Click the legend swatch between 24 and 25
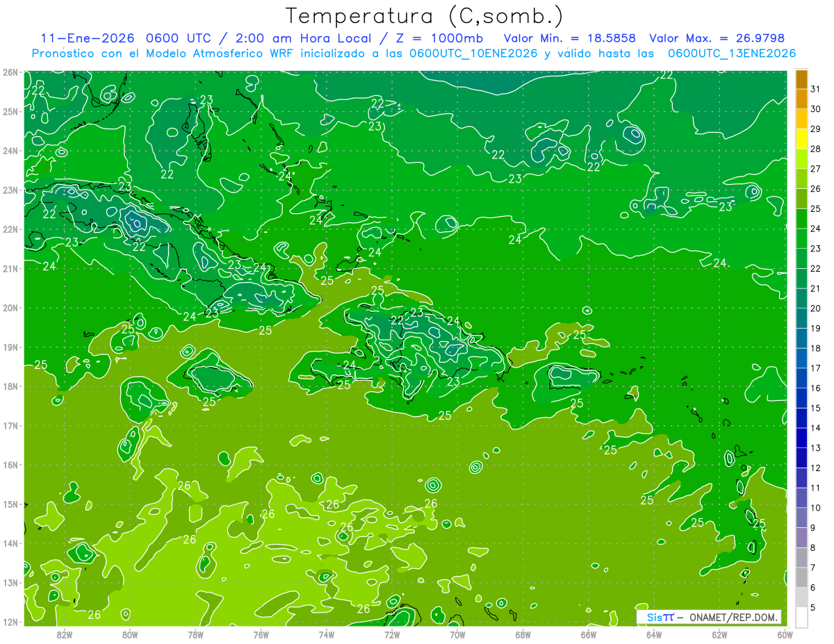834x644 pixels. (x=801, y=219)
